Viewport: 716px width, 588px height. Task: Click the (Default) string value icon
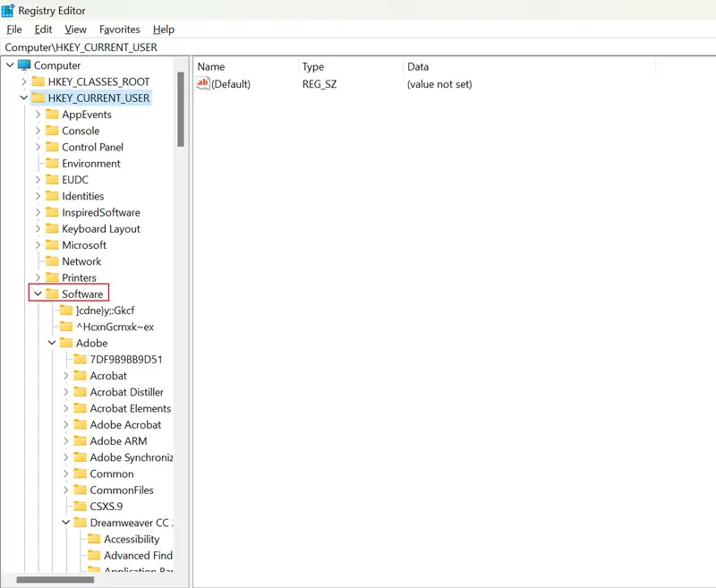(202, 83)
